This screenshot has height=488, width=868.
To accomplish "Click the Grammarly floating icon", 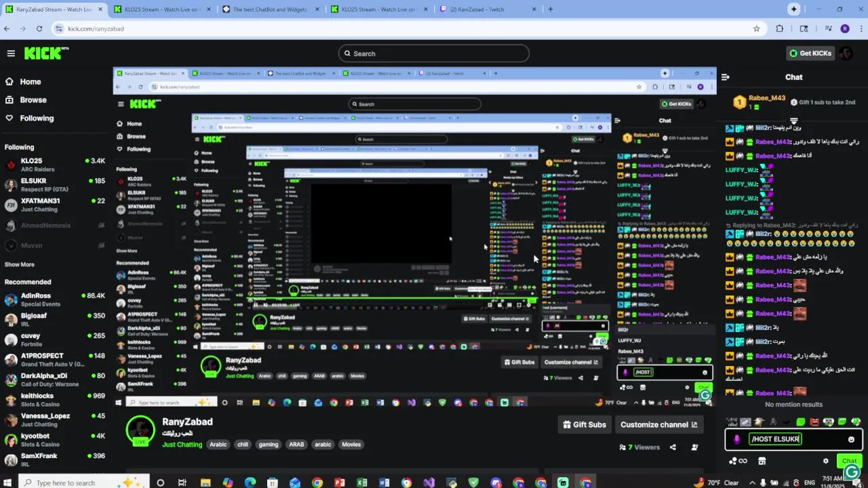I will [x=852, y=472].
